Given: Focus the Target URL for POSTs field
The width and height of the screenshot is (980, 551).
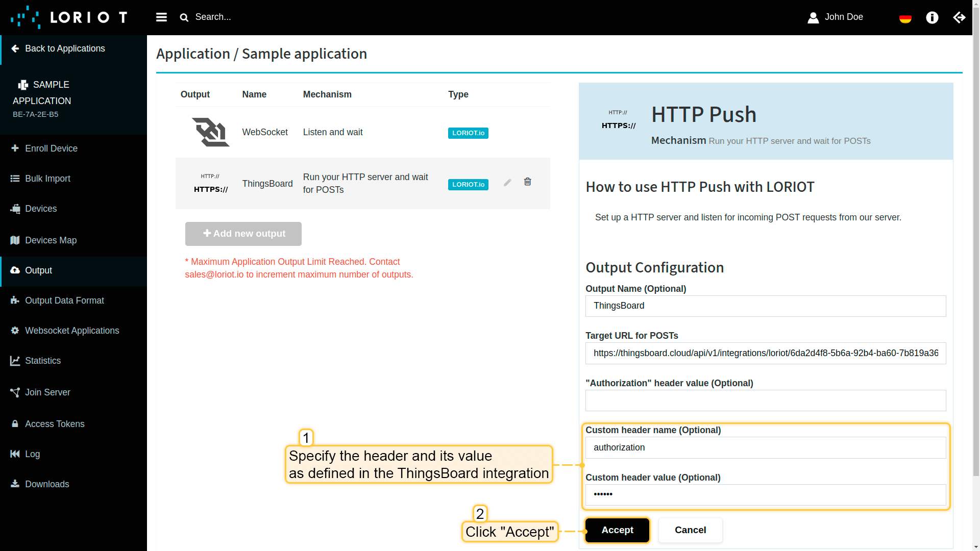Looking at the screenshot, I should pyautogui.click(x=765, y=353).
